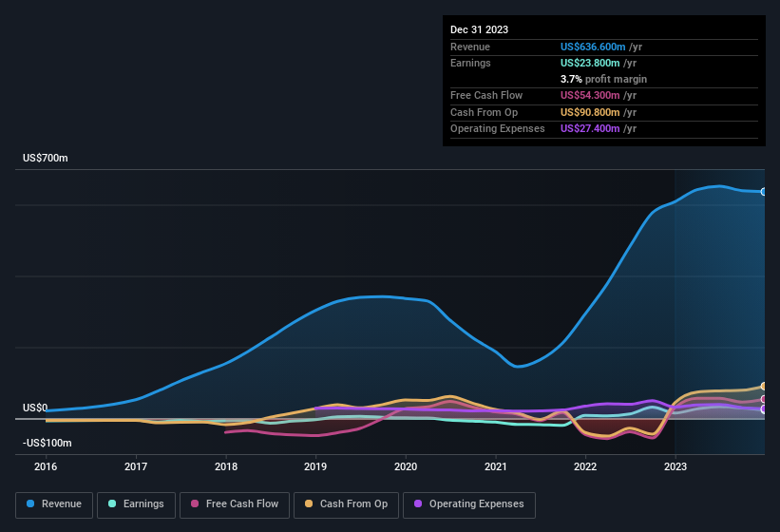Toggle the Revenue series legend button
Image resolution: width=780 pixels, height=532 pixels.
point(54,504)
